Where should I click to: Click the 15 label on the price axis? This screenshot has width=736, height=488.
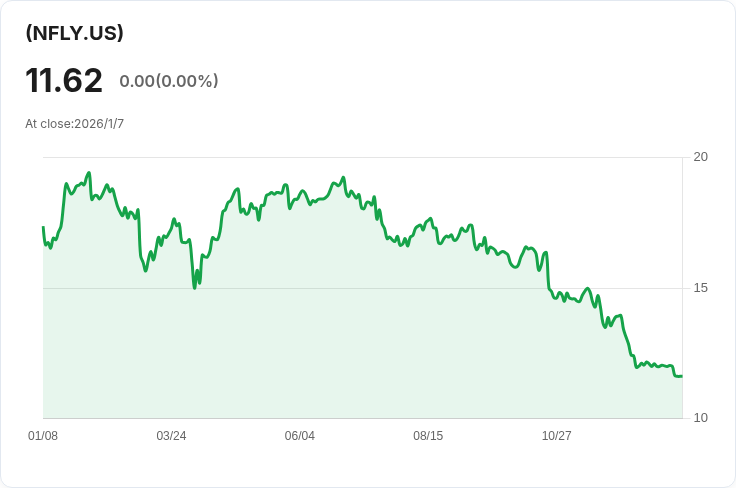point(700,288)
